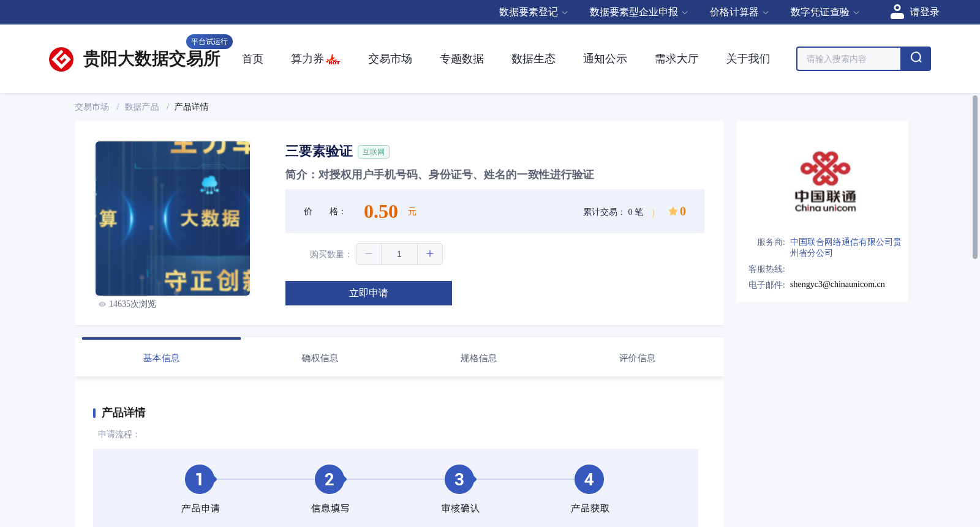This screenshot has height=527, width=980.
Task: Open 数据生态 navigation item
Action: [x=533, y=59]
